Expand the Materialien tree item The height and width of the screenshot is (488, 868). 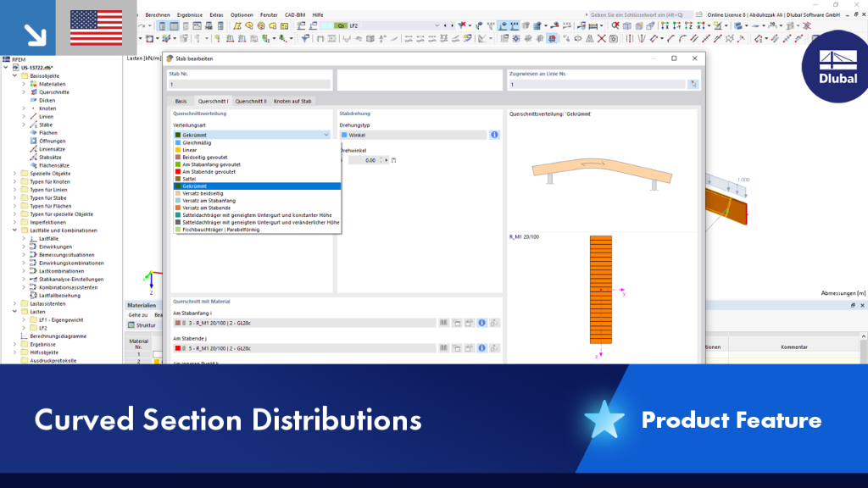point(24,84)
